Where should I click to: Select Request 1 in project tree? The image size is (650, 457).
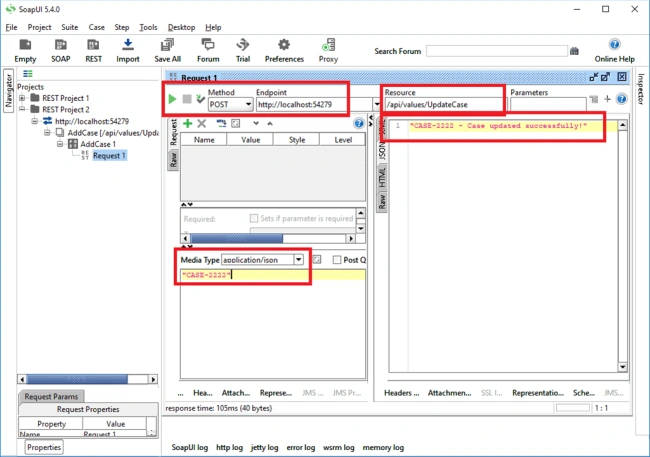109,156
